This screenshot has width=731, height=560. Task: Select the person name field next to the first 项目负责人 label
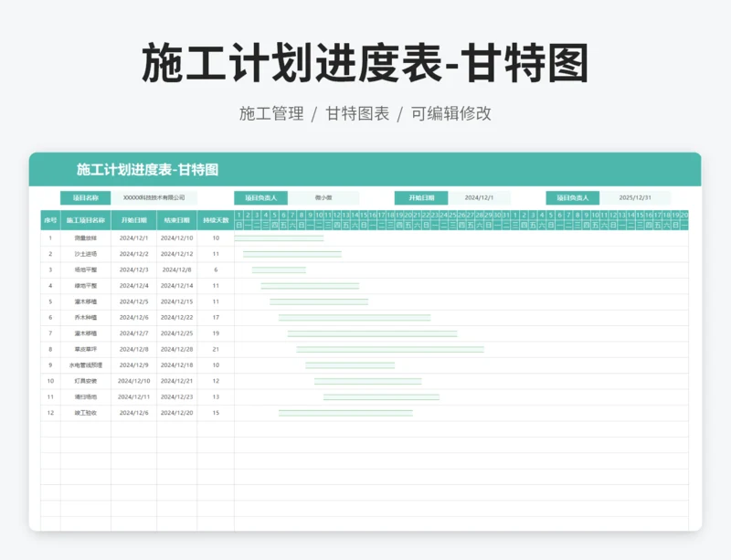[x=323, y=197]
